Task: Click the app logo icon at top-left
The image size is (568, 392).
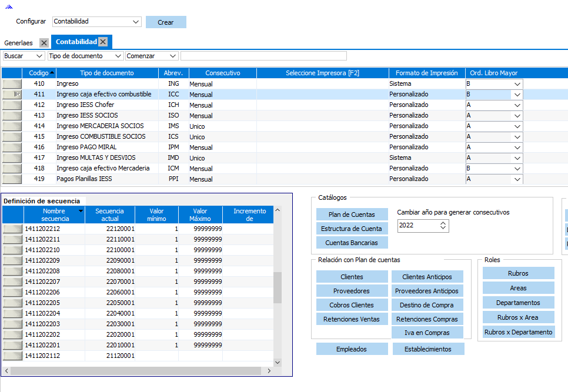Action: (9, 6)
